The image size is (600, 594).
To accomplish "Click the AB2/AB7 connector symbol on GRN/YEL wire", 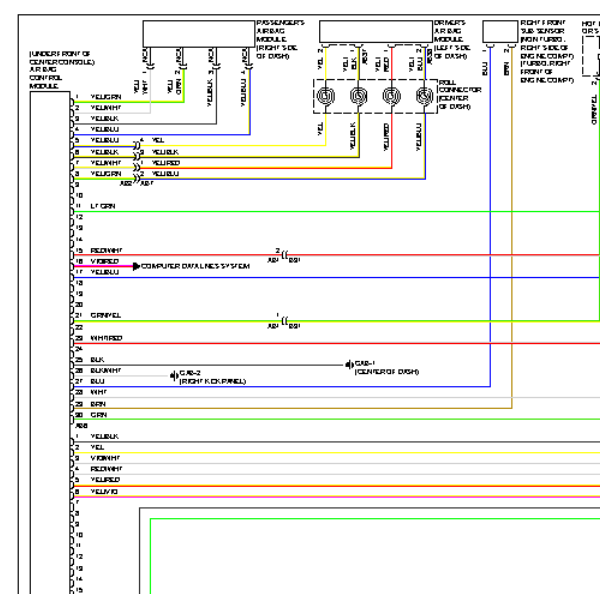I will point(284,321).
